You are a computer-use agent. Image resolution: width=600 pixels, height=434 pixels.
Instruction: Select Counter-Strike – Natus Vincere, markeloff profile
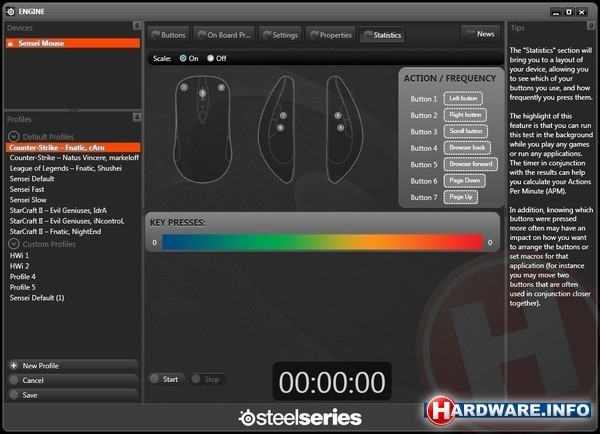pyautogui.click(x=73, y=158)
